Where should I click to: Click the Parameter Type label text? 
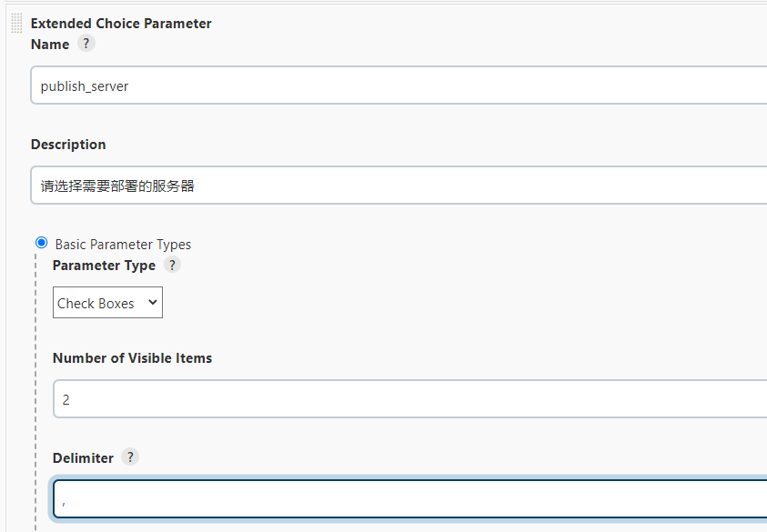point(104,266)
